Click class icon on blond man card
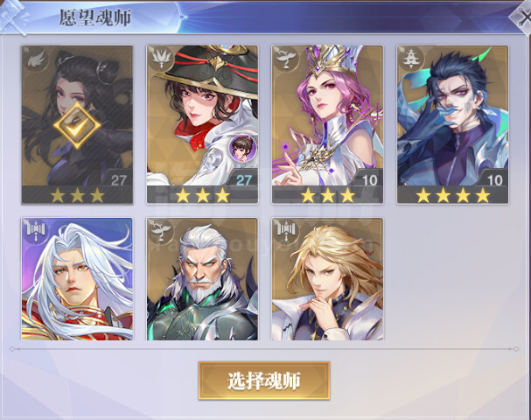The image size is (531, 420). (x=286, y=231)
